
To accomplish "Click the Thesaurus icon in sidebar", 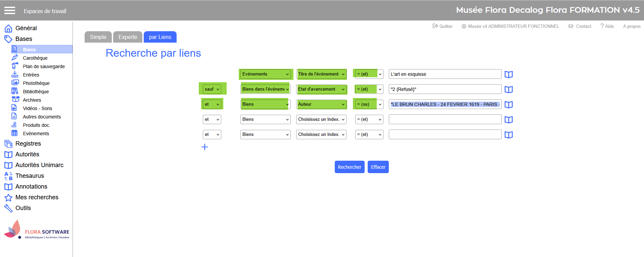I will click(x=8, y=176).
